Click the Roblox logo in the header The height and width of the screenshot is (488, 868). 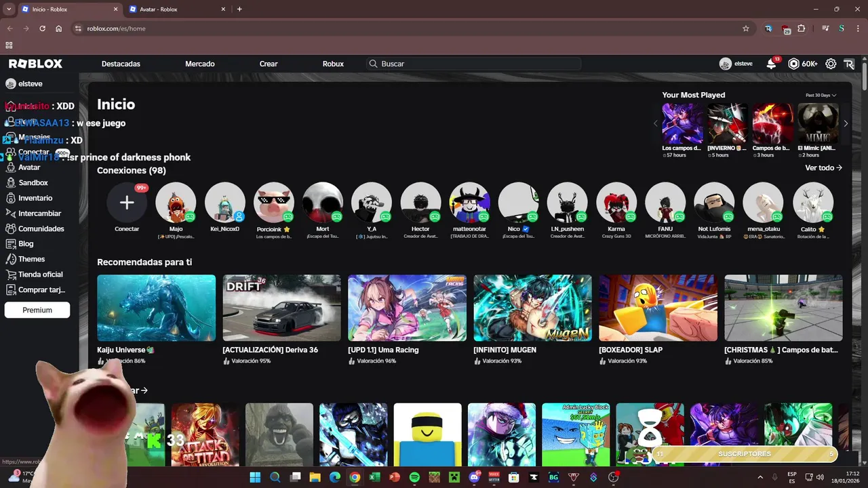[x=35, y=64]
